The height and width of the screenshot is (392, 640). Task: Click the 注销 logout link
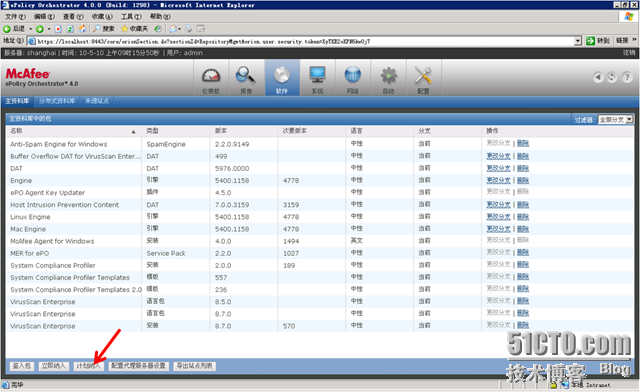click(x=629, y=53)
